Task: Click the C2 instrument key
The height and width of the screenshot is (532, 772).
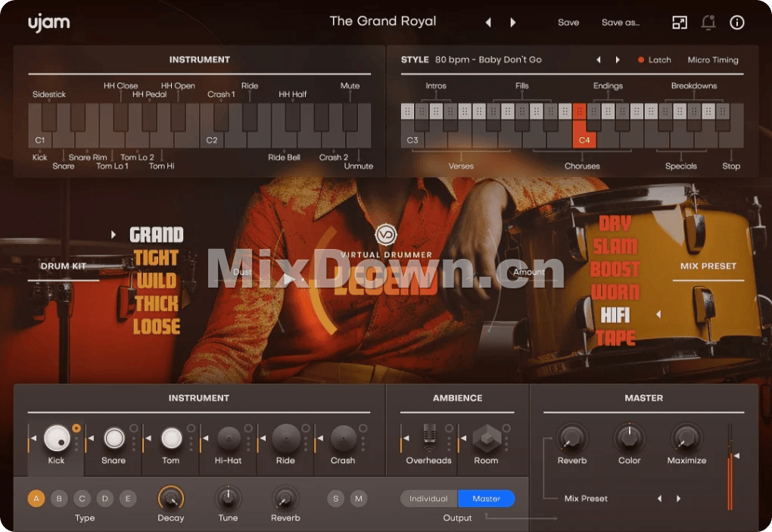Action: pos(212,140)
